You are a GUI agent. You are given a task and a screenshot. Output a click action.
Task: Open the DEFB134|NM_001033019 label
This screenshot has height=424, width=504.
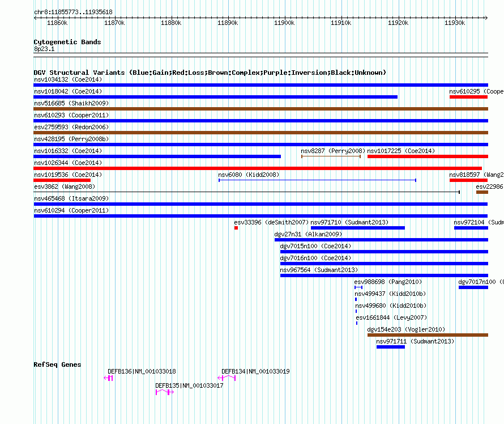255,371
